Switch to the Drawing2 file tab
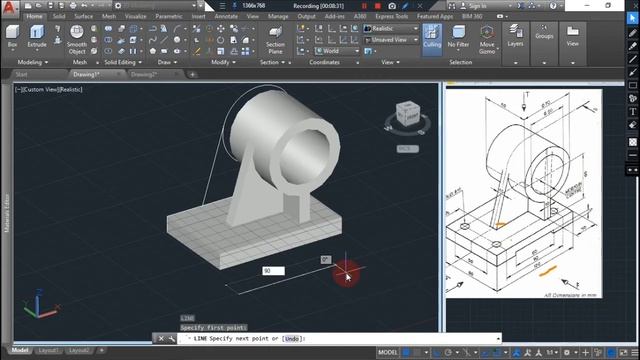This screenshot has height=360, width=640. pos(144,74)
